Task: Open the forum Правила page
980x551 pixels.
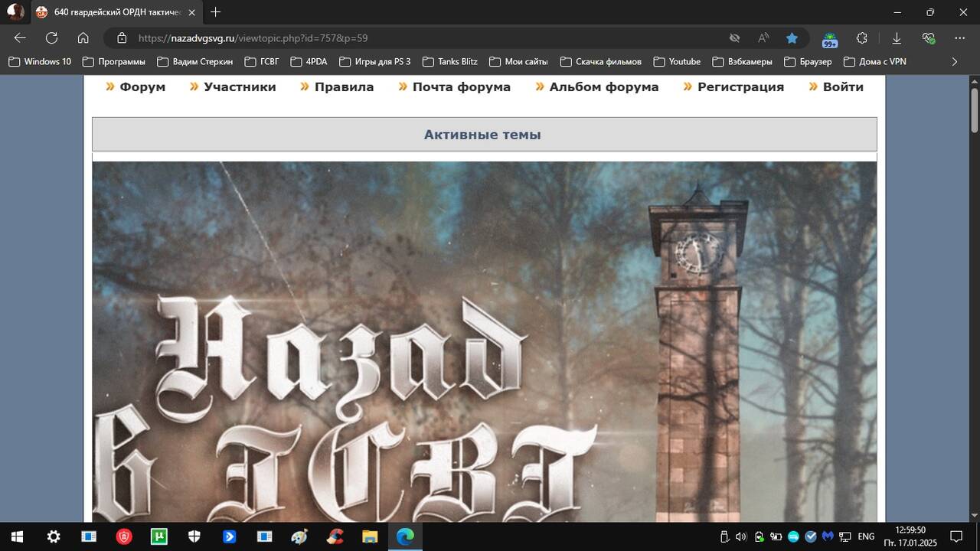Action: pos(344,87)
